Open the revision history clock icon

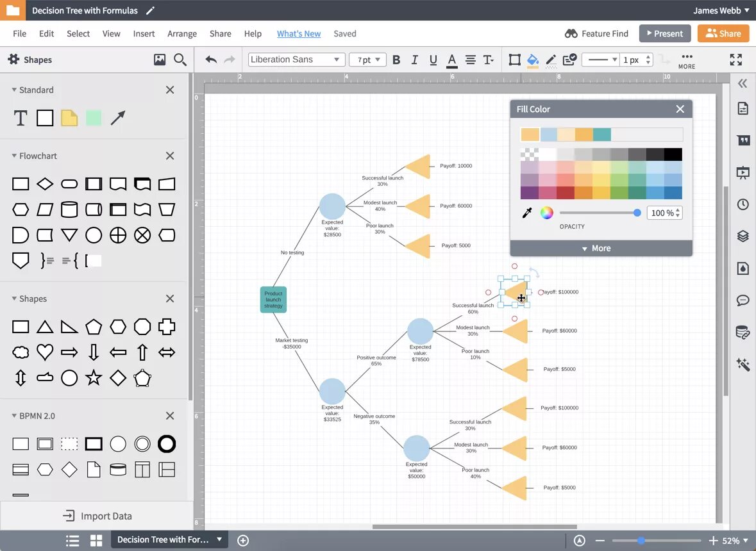pos(743,204)
